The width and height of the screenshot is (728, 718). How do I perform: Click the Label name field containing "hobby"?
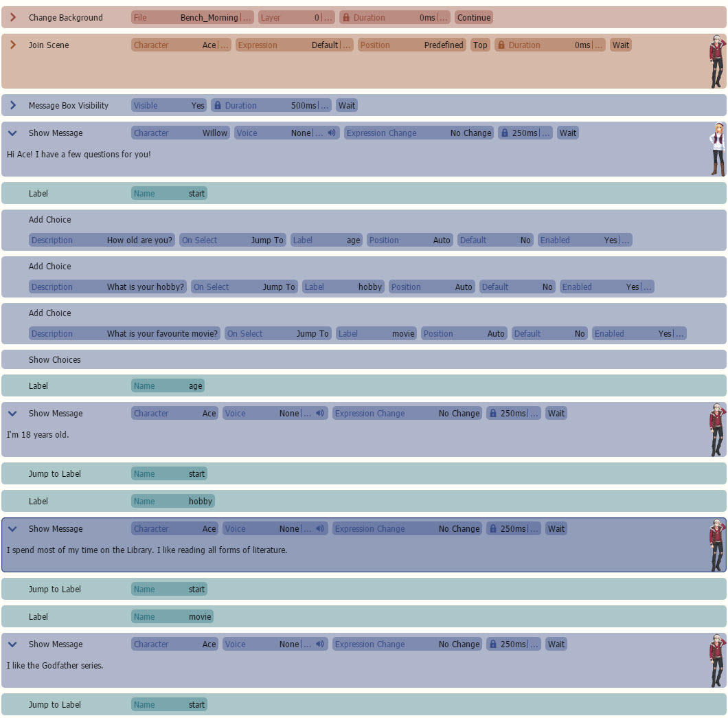coord(172,502)
